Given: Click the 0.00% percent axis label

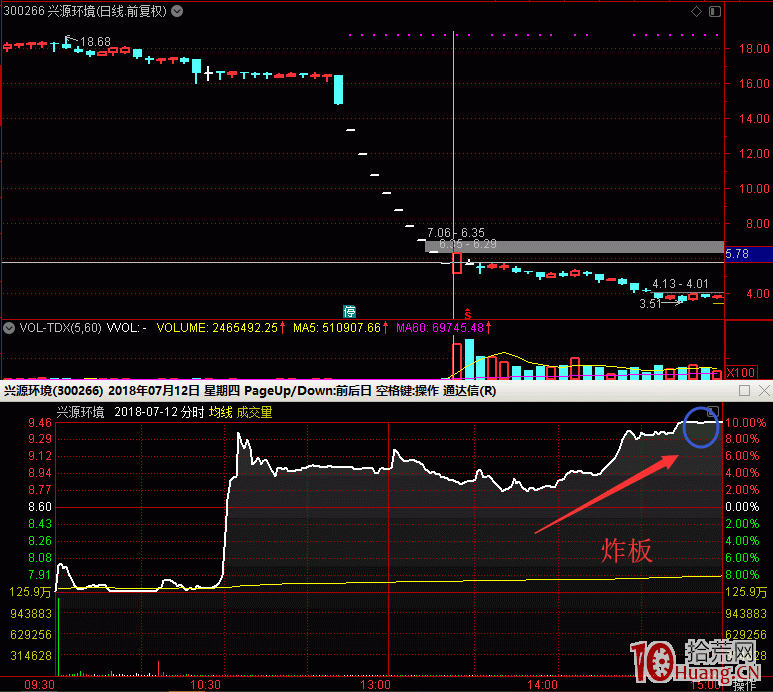Looking at the screenshot, I should [742, 507].
